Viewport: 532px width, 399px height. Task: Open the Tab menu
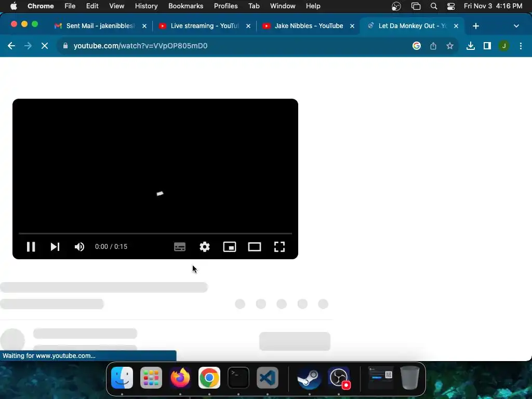pyautogui.click(x=254, y=6)
